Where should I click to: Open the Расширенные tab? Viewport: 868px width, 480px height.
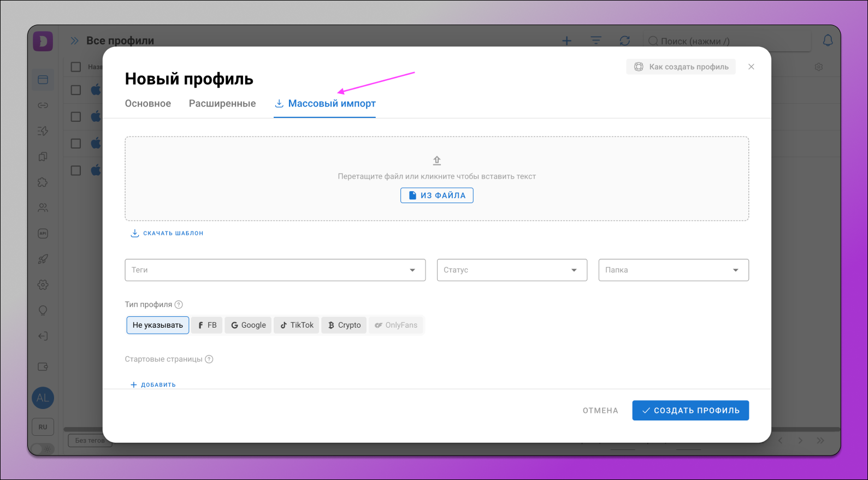222,104
